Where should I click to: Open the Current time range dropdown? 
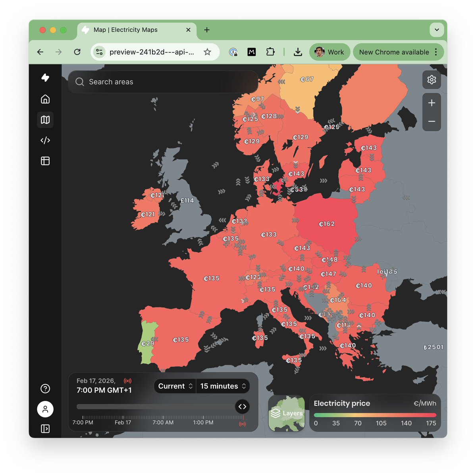pyautogui.click(x=175, y=386)
